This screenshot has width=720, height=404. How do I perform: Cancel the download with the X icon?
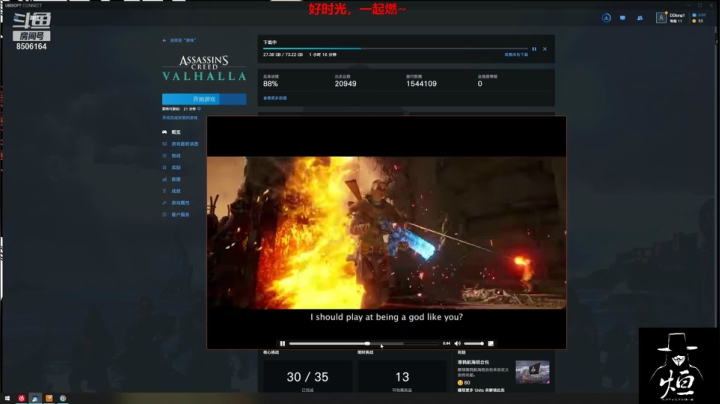point(545,49)
